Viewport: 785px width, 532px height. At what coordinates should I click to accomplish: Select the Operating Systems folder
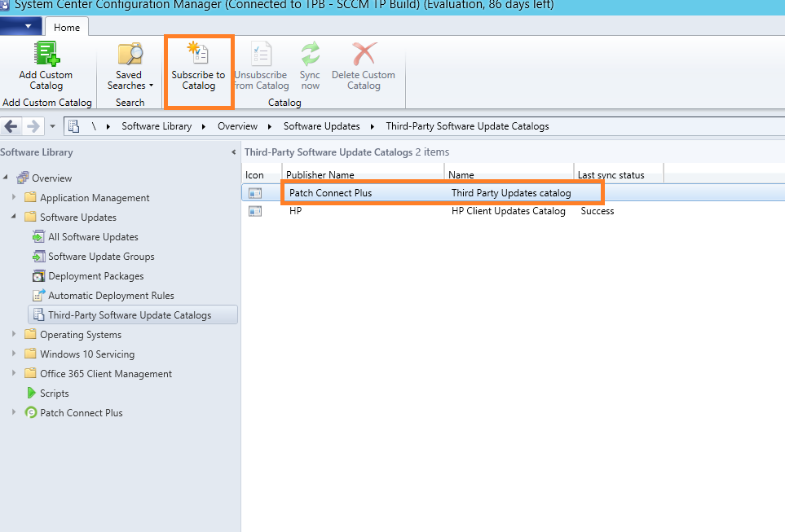tap(81, 334)
